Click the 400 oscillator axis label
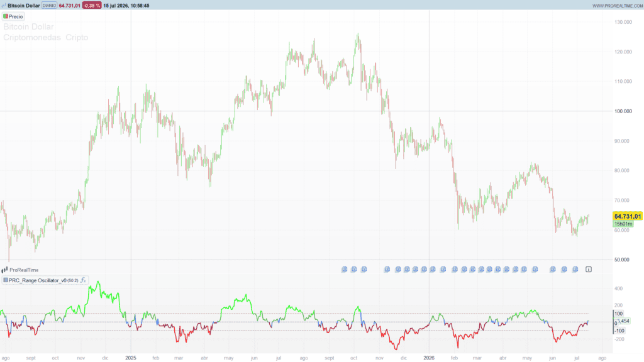The width and height of the screenshot is (644, 362). [619, 289]
